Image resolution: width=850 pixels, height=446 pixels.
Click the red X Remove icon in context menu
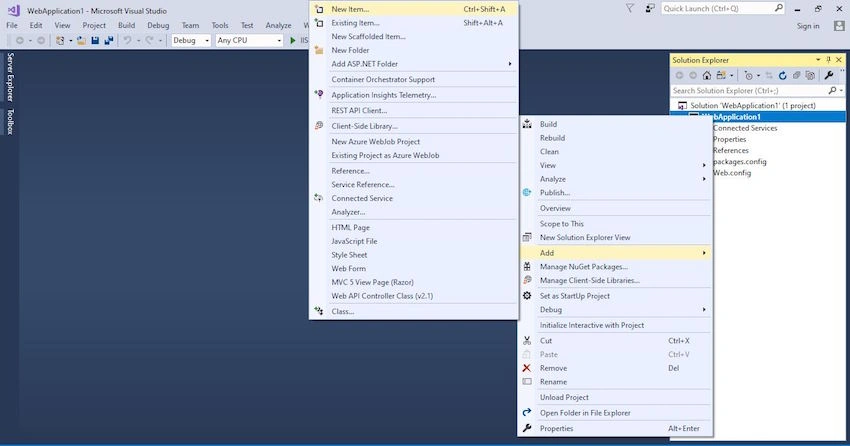tap(526, 368)
